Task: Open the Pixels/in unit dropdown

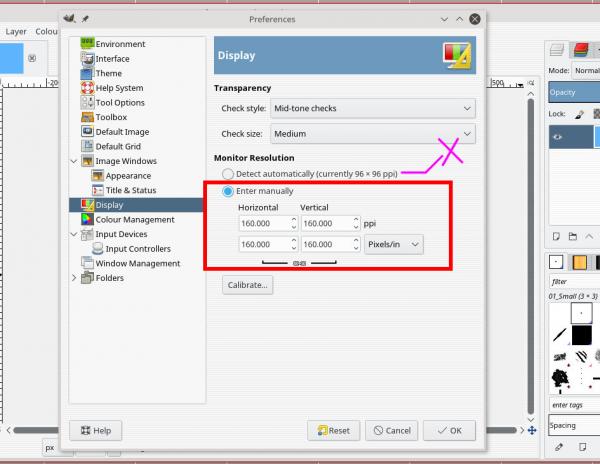Action: pos(394,244)
